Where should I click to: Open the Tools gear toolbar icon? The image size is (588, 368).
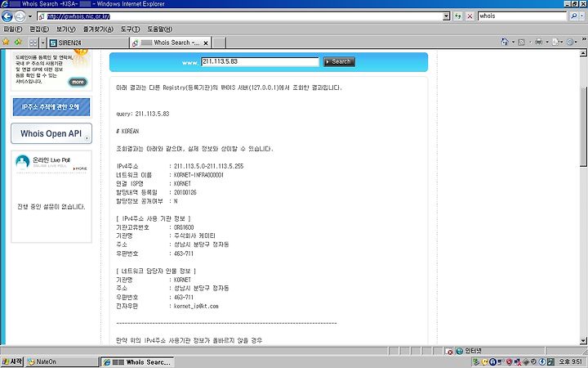pos(570,42)
